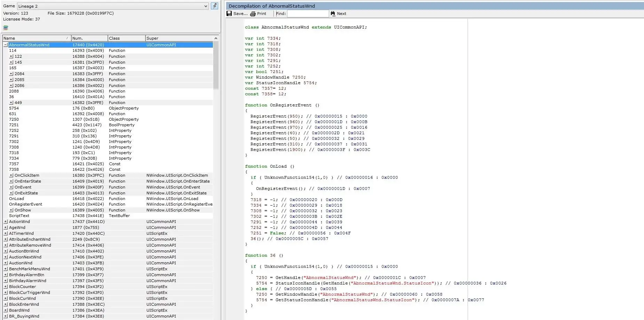Select the 7334 IntProperty row
The image size is (644, 320).
(108, 158)
